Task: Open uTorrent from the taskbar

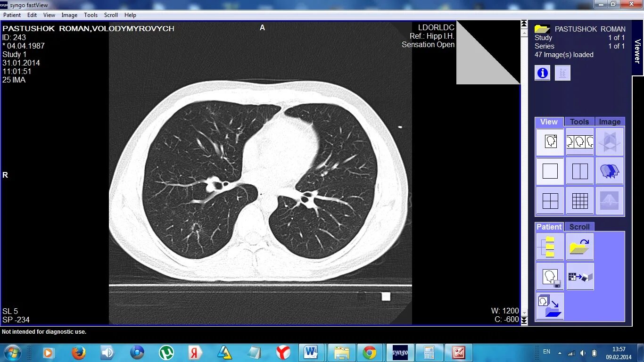Action: (166, 353)
